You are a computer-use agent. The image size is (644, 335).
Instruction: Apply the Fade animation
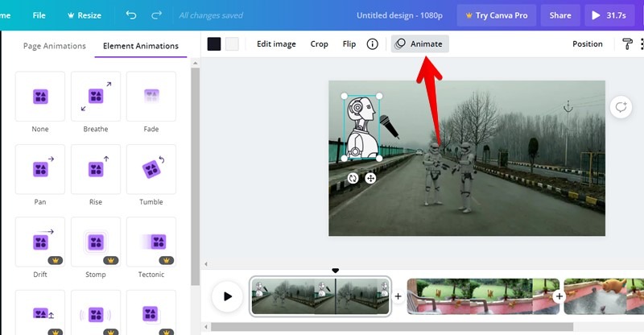pyautogui.click(x=151, y=96)
